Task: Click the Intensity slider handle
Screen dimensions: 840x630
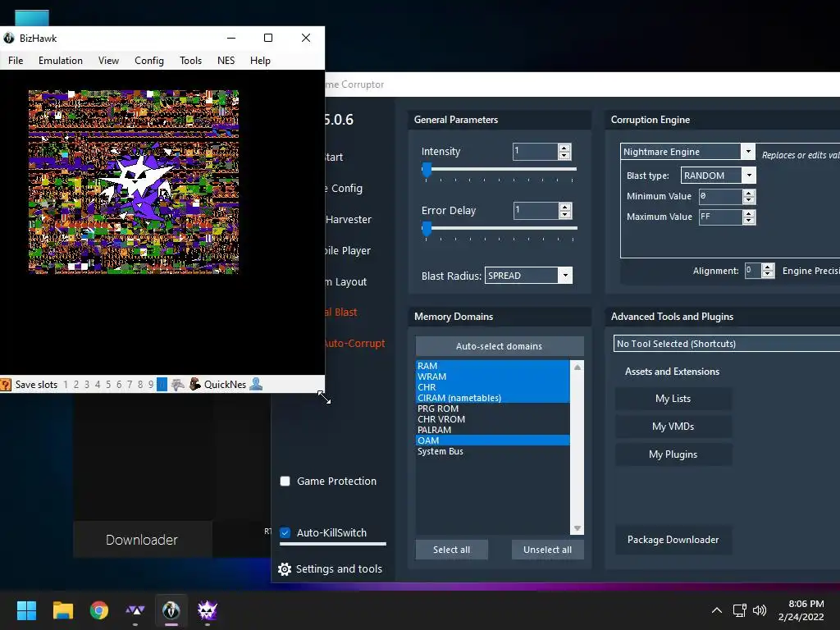Action: 427,170
